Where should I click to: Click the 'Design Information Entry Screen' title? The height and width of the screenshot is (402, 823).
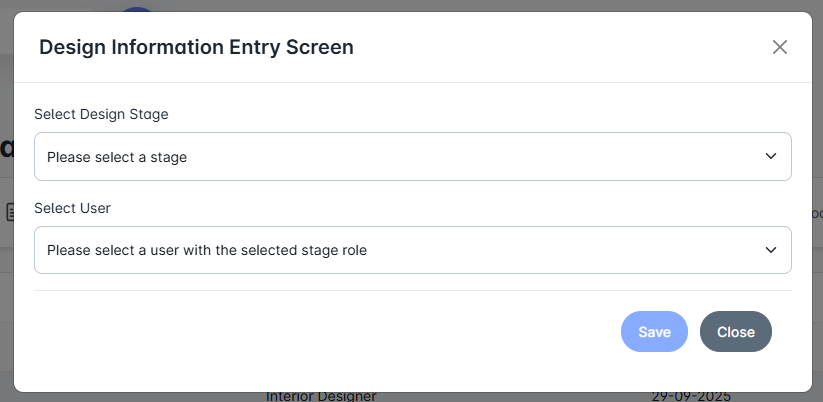point(195,47)
